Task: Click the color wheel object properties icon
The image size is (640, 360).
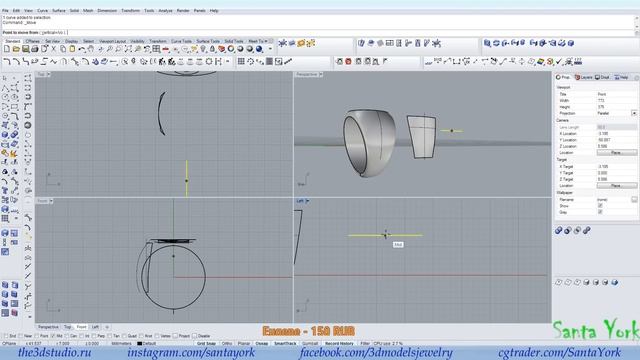Action: click(x=231, y=49)
